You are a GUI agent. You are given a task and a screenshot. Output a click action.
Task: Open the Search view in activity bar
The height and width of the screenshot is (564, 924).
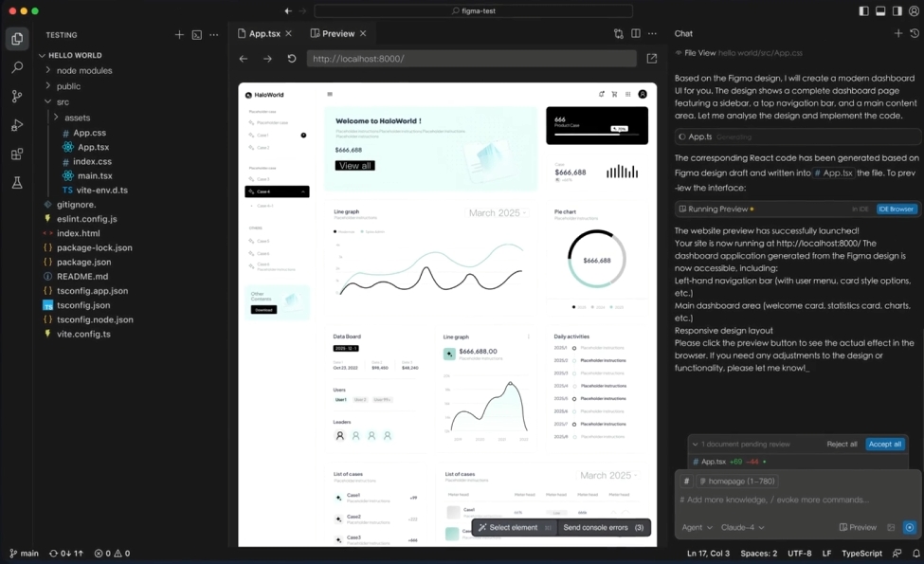click(x=17, y=67)
